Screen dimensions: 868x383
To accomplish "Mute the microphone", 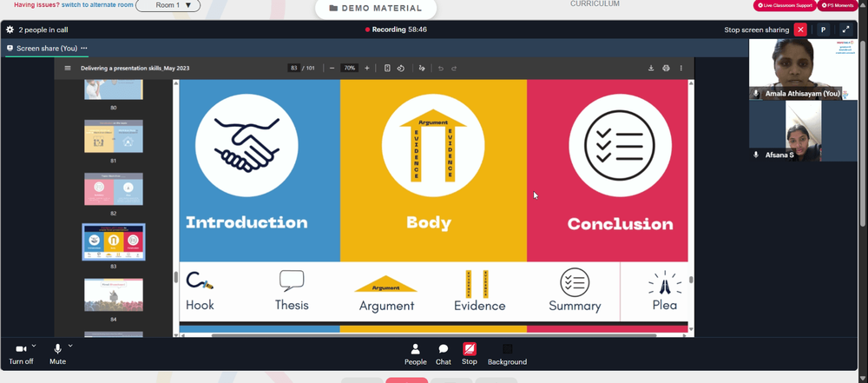I will coord(57,353).
